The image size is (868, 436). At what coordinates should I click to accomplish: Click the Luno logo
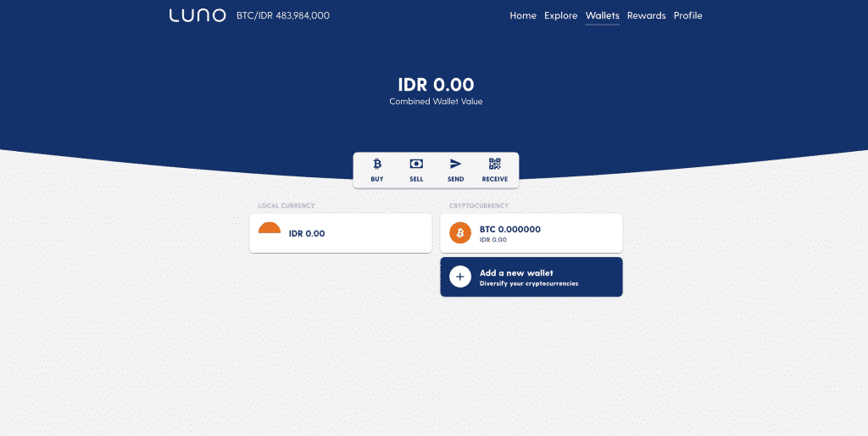pos(198,15)
